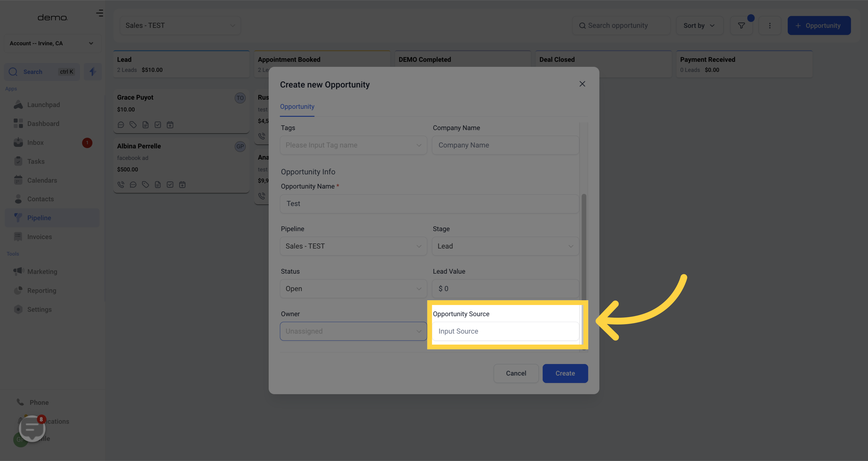Image resolution: width=868 pixels, height=461 pixels.
Task: Click task checkbox icon on Albina Perrelle card
Action: 170,184
